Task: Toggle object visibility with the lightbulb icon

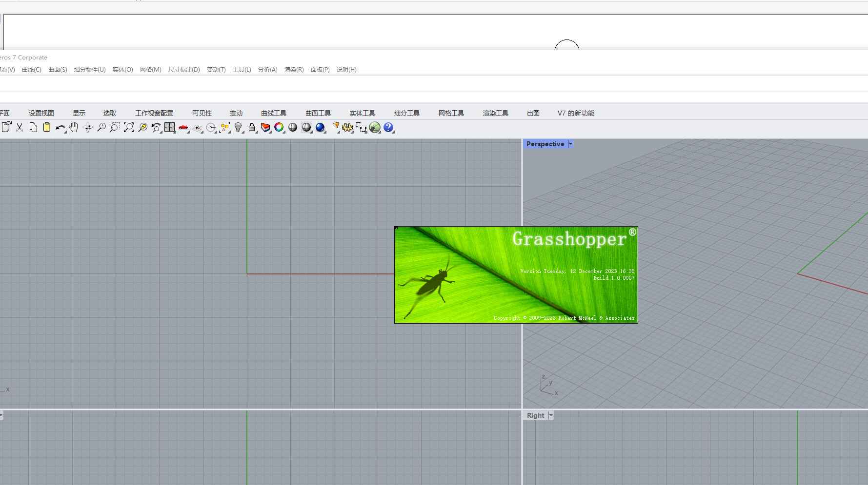Action: (x=238, y=127)
